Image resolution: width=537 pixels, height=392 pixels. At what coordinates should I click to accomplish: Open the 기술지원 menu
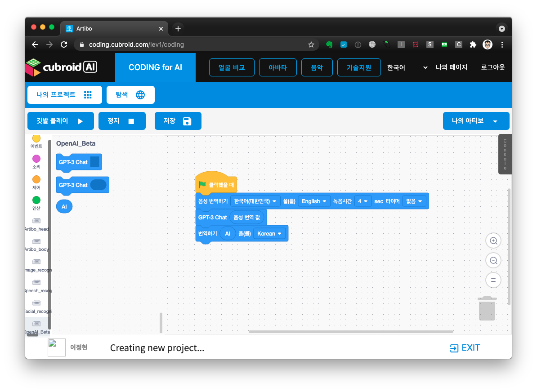(x=359, y=67)
